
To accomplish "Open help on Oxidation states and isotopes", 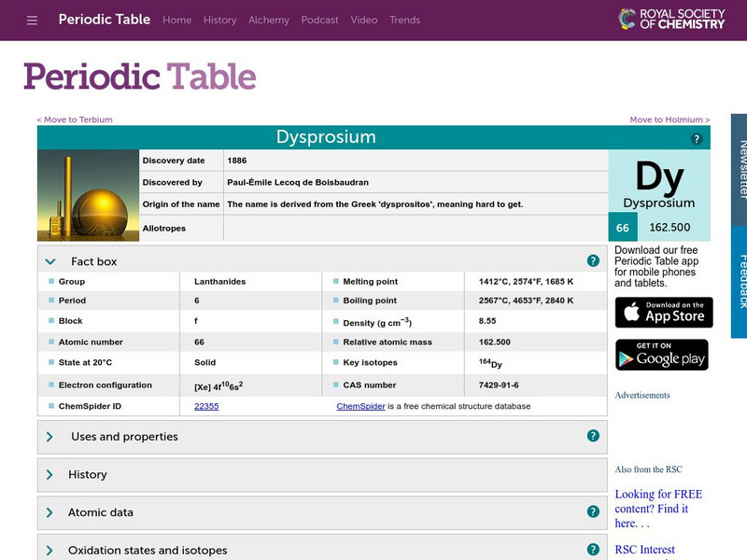I will [592, 550].
